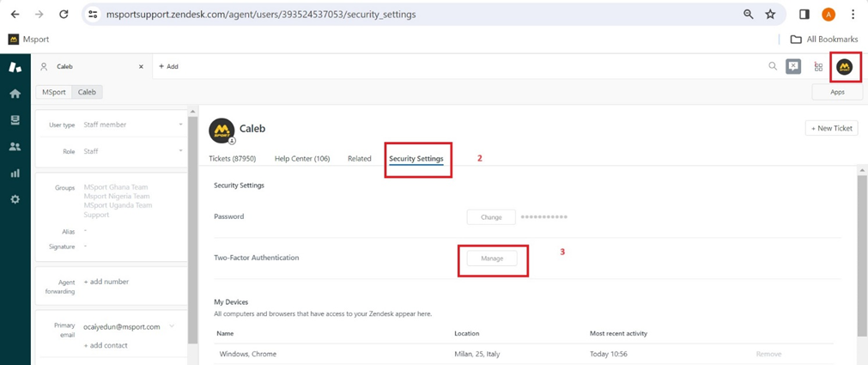Click main content scrollbar
The width and height of the screenshot is (868, 365).
tap(862, 255)
